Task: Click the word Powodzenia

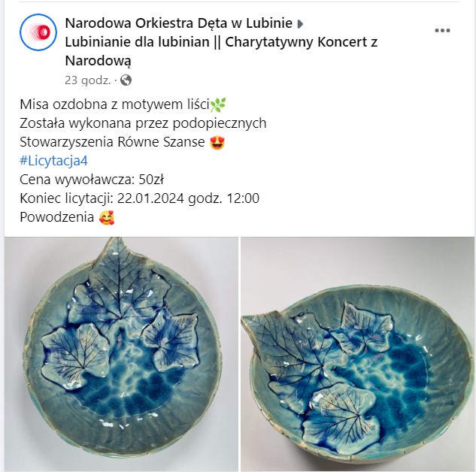Action: click(x=56, y=217)
